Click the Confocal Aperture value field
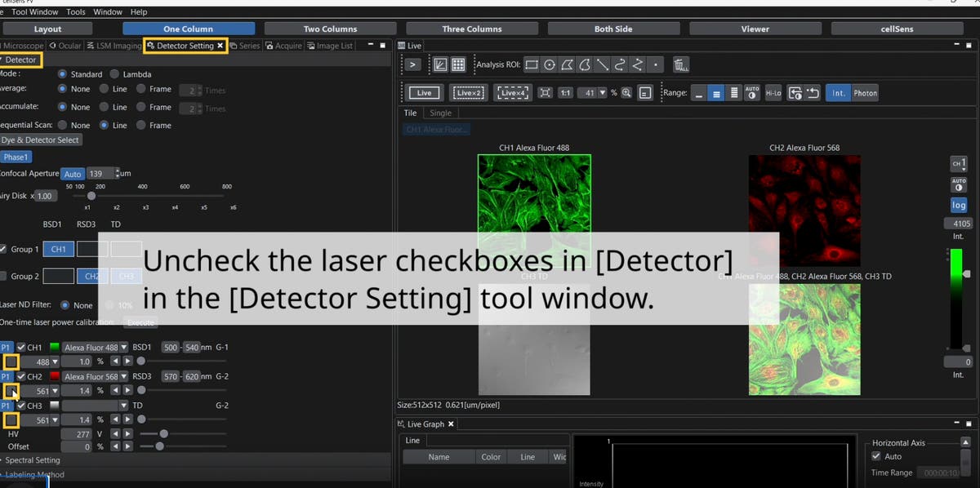This screenshot has width=980, height=488. tap(102, 173)
